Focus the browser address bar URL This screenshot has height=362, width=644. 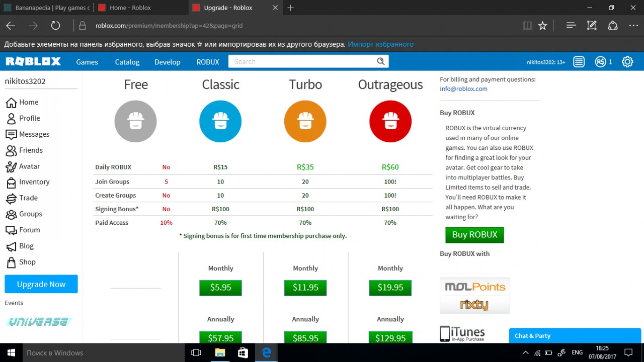[x=169, y=26]
